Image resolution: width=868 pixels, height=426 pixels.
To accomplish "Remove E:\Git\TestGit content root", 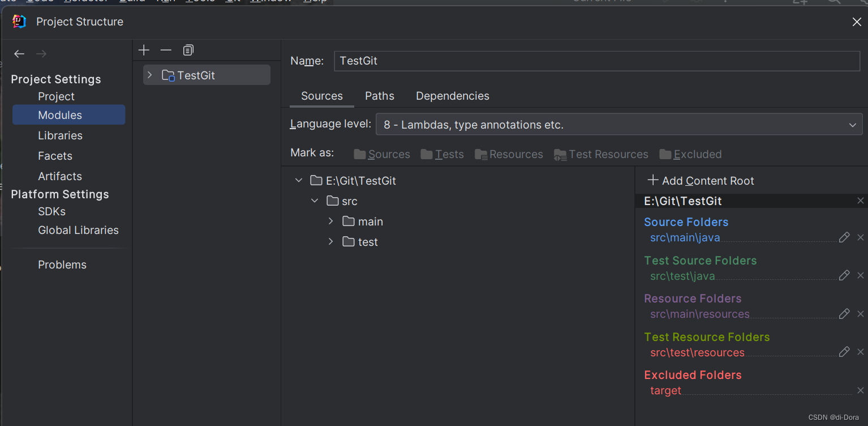I will coord(861,201).
